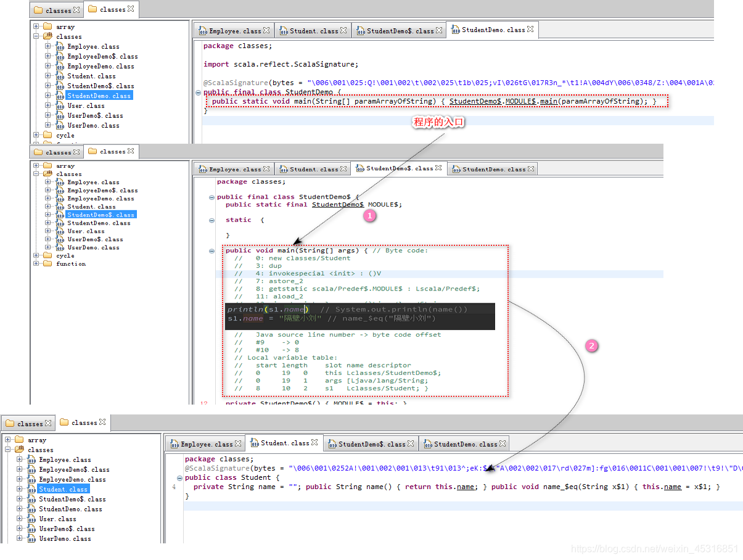Collapse the classes package in bottom window tree
The height and width of the screenshot is (560, 743).
(x=8, y=450)
